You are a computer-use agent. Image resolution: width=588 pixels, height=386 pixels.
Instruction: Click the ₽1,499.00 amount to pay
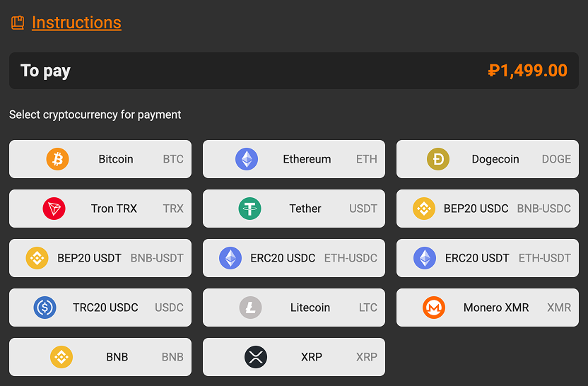point(527,71)
